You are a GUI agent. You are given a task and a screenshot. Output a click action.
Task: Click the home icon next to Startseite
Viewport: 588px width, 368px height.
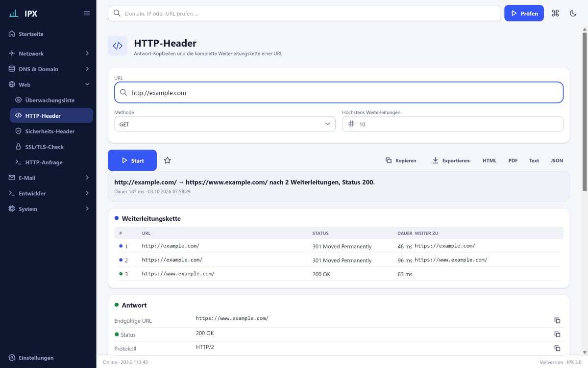coord(12,34)
